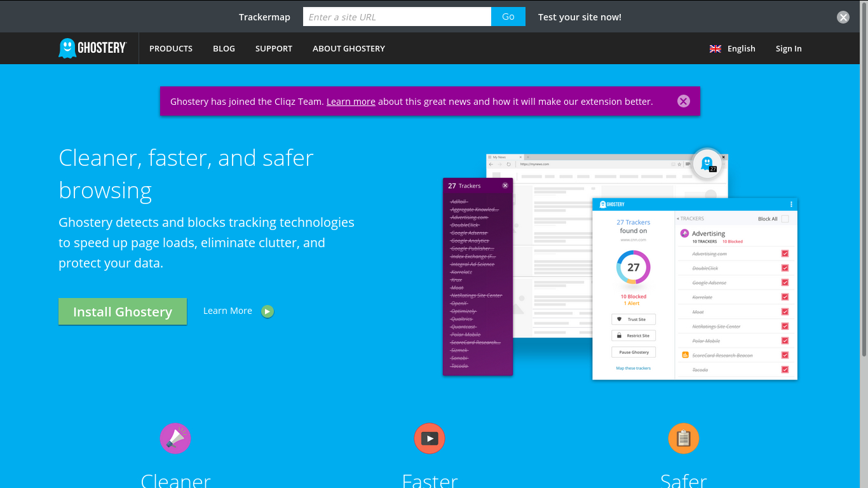Click the Sign In link
Screen dimensions: 868x488
point(789,49)
